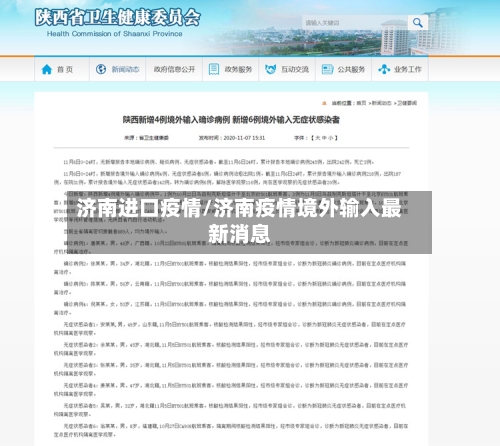Click the paragraph starting 确诊病例2

(231, 268)
